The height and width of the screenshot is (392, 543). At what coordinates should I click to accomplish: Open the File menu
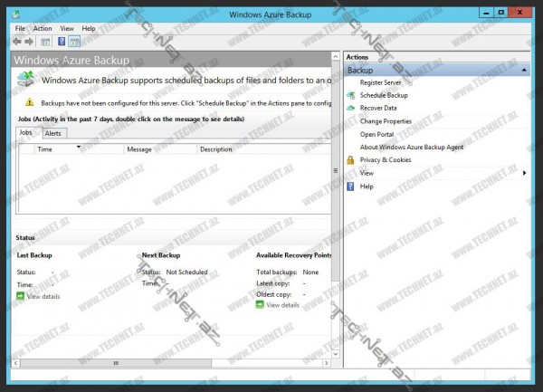click(x=20, y=29)
